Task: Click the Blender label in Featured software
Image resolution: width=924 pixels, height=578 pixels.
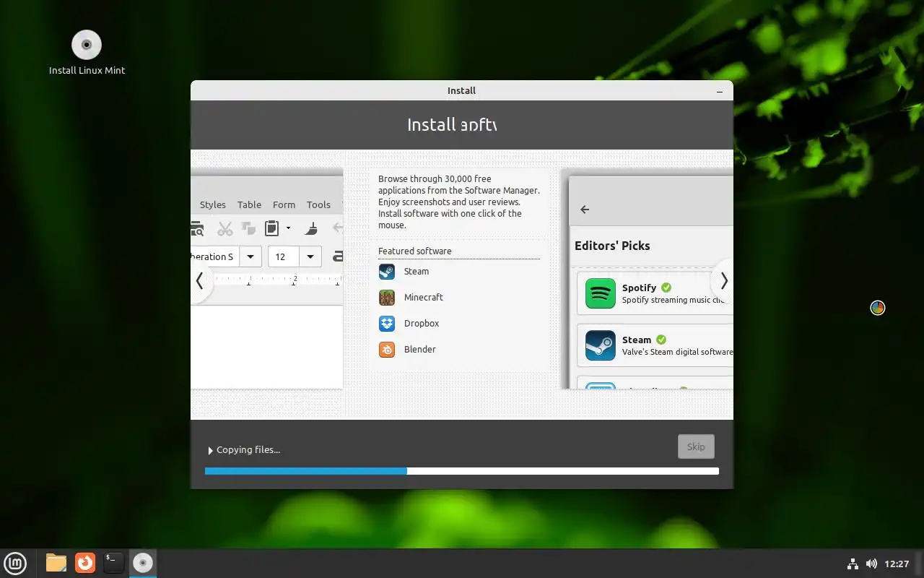Action: click(x=420, y=350)
